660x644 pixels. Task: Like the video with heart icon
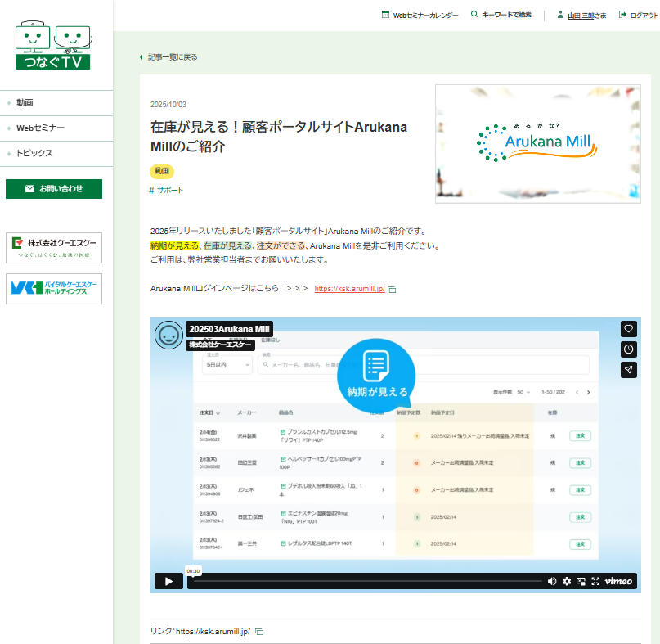click(x=628, y=328)
